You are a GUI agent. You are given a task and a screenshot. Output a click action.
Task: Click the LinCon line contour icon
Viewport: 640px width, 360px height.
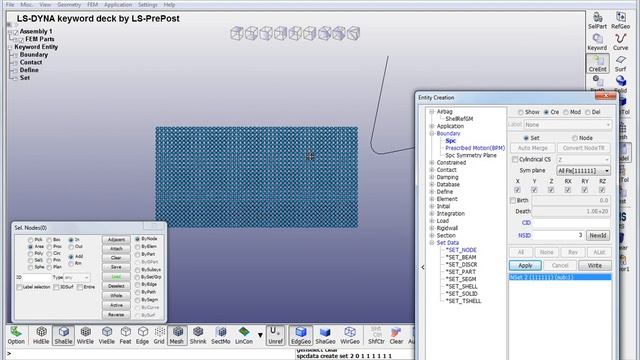click(244, 335)
